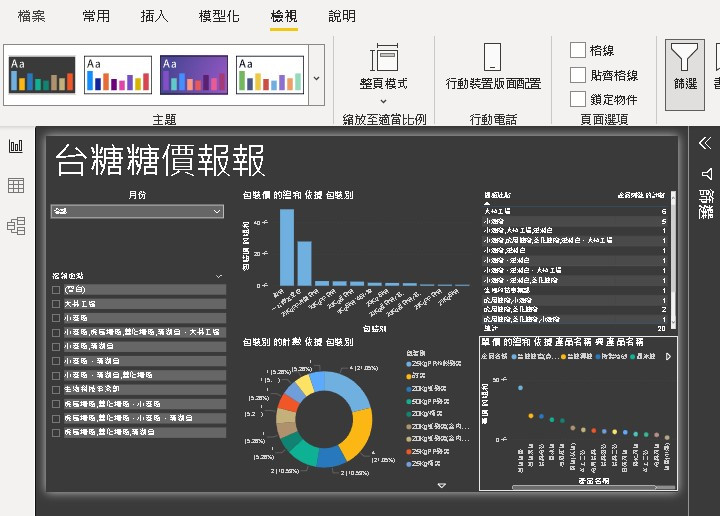
Task: Toggle the 篩選 funnel button in ribbon
Action: tap(685, 74)
